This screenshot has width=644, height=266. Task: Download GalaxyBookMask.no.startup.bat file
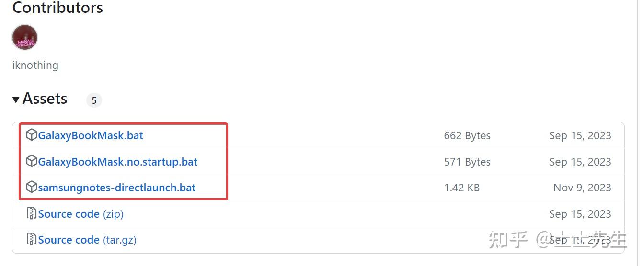pos(118,162)
